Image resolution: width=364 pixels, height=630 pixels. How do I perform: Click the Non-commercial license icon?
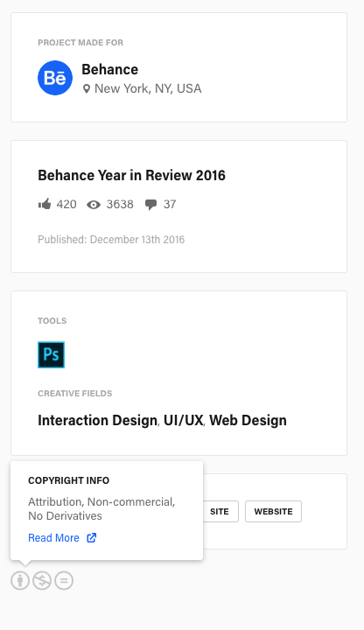pyautogui.click(x=42, y=581)
